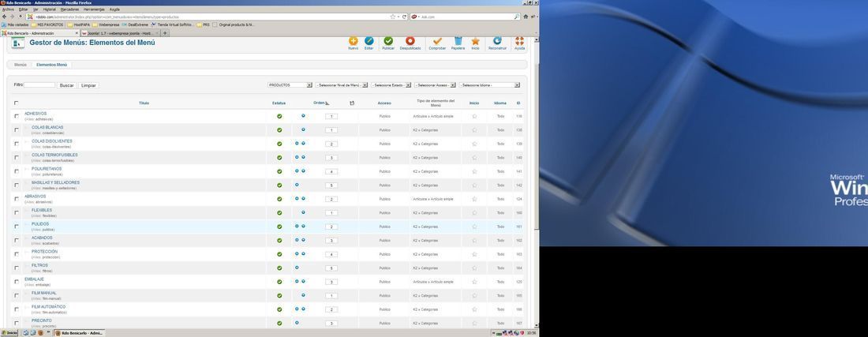Viewport: 868px width, 337px height.
Task: Open the Selecciona Estado dropdown
Action: (391, 85)
